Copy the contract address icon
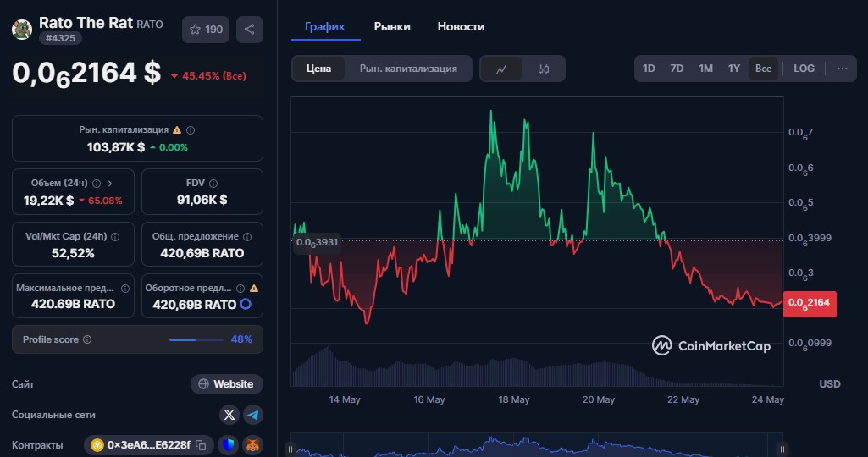Image resolution: width=868 pixels, height=457 pixels. 201,445
